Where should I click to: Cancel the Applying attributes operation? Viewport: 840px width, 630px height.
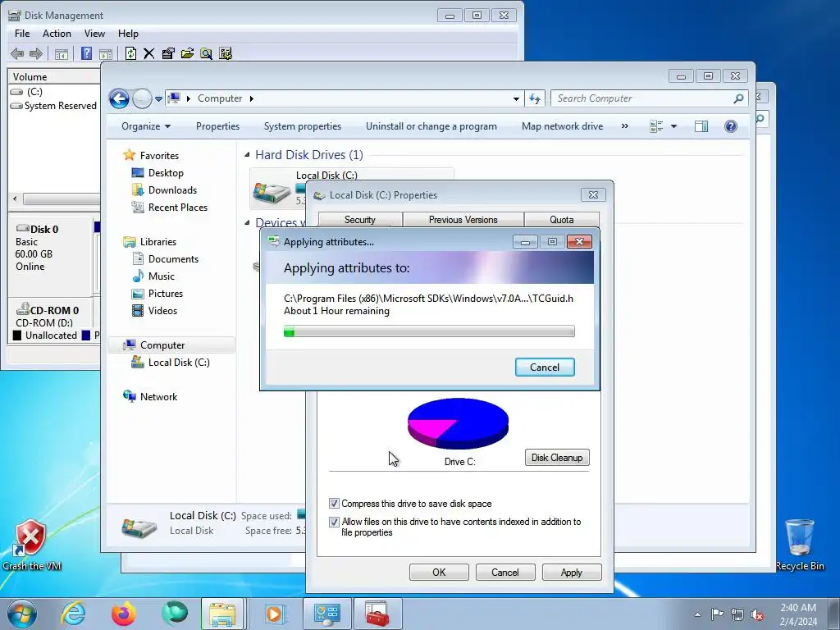[x=545, y=367]
